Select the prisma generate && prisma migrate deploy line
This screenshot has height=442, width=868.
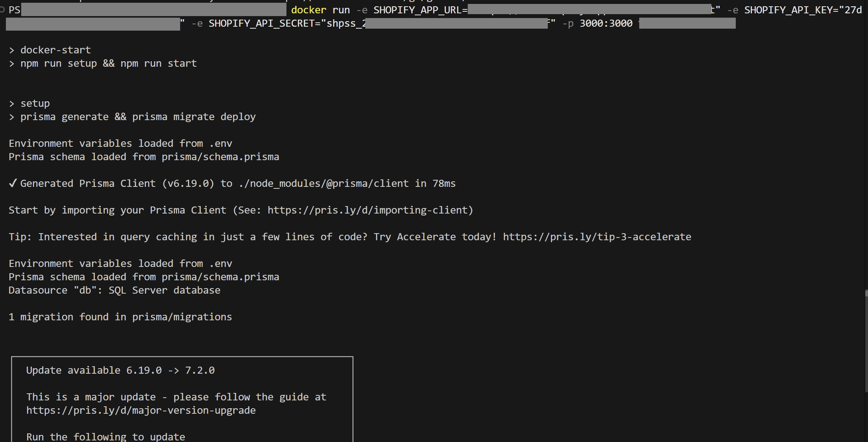click(138, 117)
